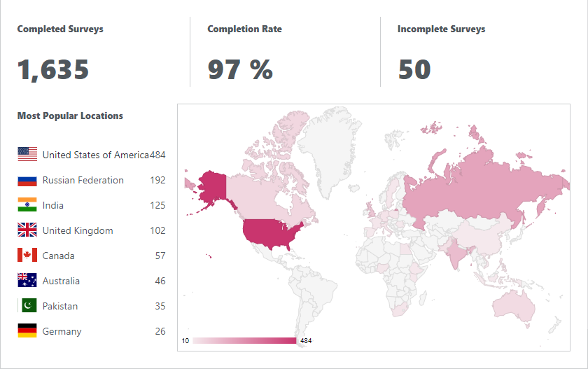Click the 1,635 completed surveys figure
The height and width of the screenshot is (369, 588).
[x=53, y=70]
